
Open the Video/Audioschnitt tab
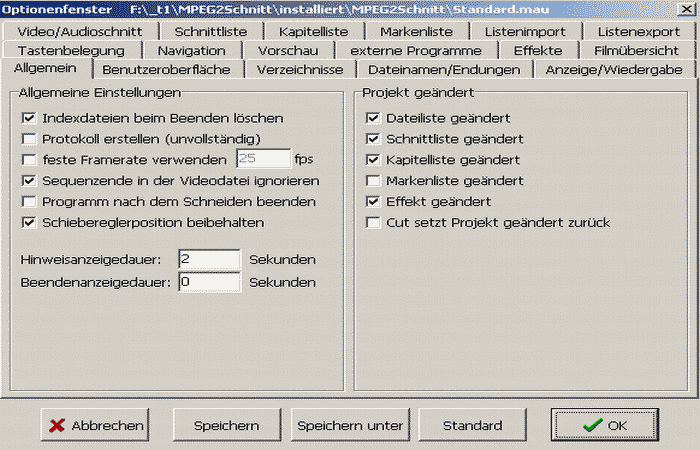81,31
